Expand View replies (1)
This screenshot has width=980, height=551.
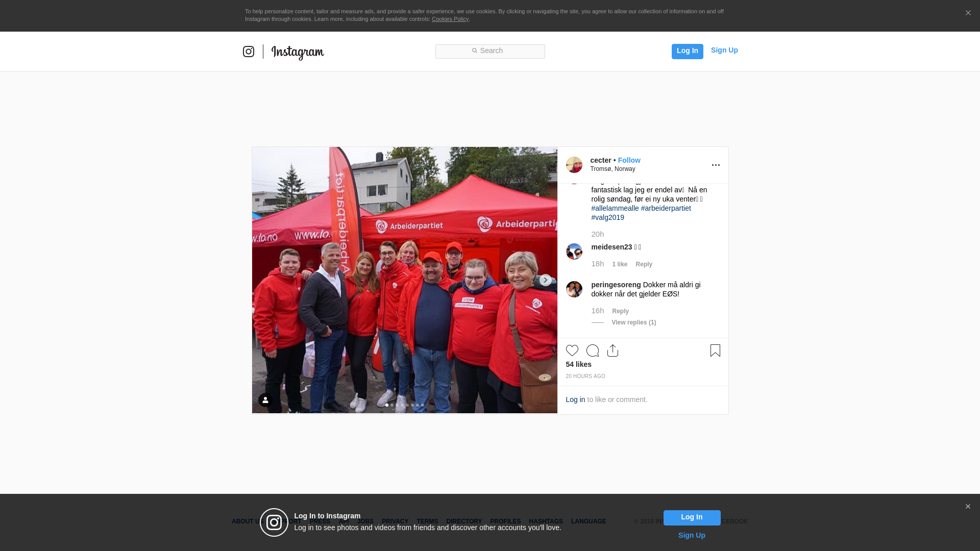[634, 322]
